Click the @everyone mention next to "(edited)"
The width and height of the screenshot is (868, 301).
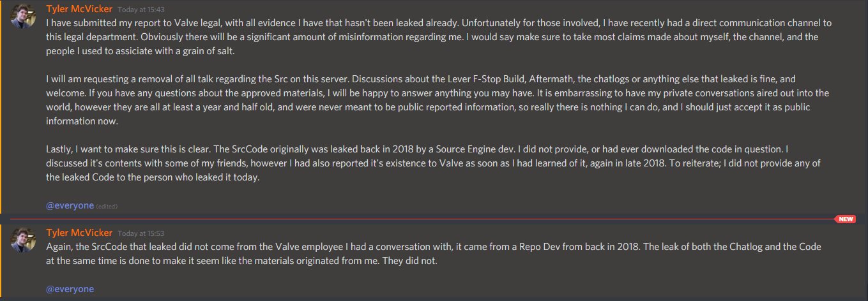pos(70,205)
